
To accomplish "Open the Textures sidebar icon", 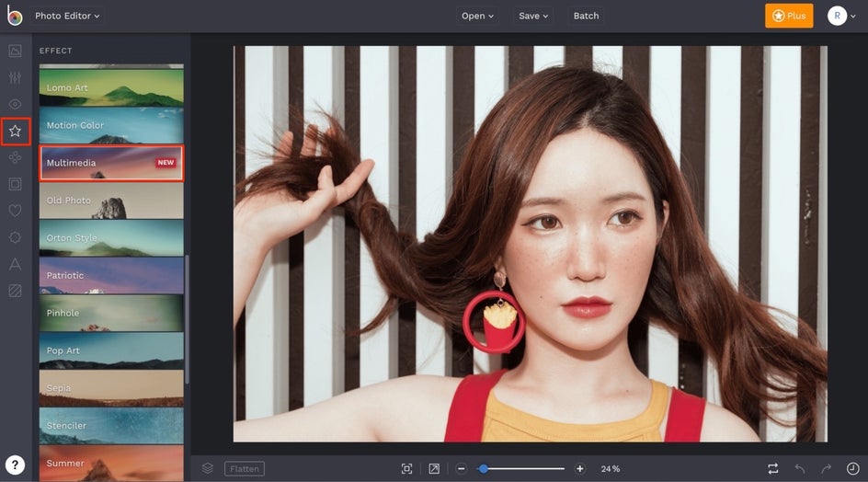I will pyautogui.click(x=15, y=291).
